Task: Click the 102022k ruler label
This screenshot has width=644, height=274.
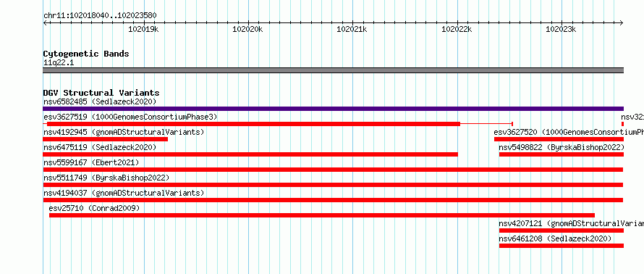Action: pos(457,29)
